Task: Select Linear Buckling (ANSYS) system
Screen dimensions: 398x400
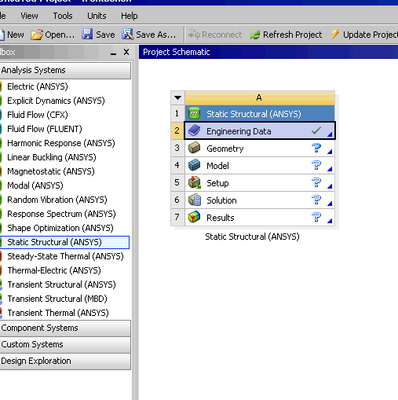Action: (51, 157)
